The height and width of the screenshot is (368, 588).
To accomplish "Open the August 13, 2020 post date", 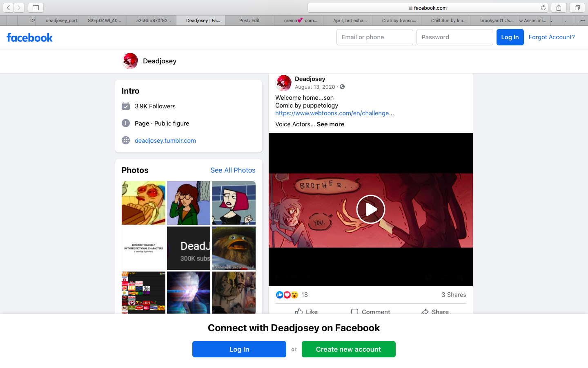I will click(315, 87).
